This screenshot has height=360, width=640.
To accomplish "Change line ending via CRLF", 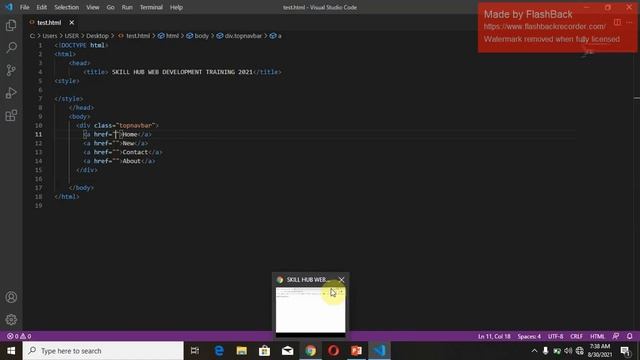I will tap(576, 336).
